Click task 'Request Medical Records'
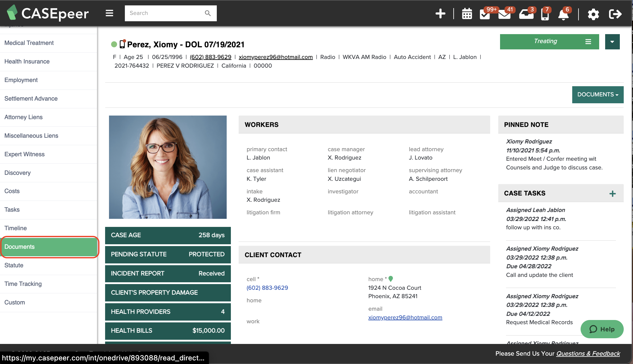This screenshot has height=364, width=633. tap(539, 322)
